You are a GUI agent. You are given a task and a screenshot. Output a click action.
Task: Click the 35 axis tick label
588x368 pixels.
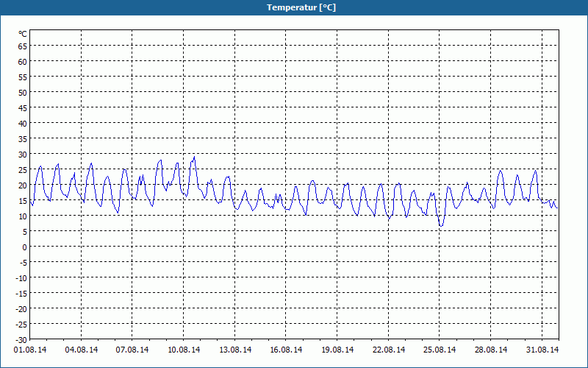pos(23,139)
